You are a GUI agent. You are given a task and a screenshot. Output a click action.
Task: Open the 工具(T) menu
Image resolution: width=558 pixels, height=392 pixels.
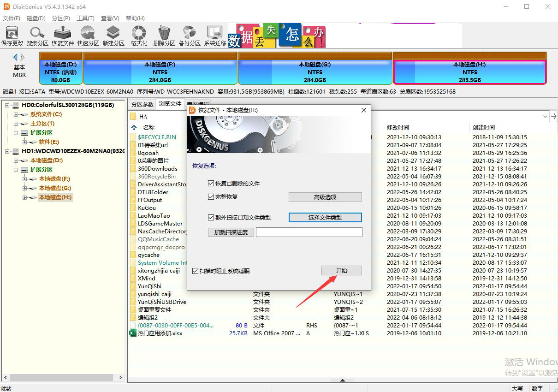[x=85, y=18]
